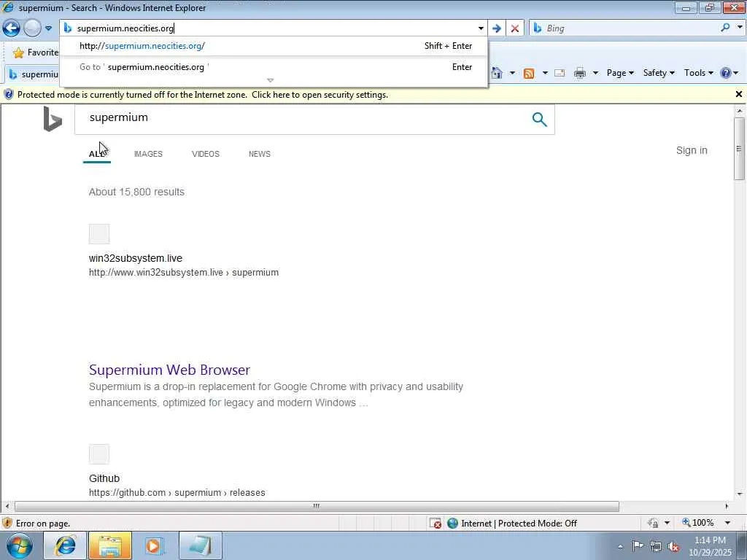
Task: Open the zoom level dropdown arrow
Action: (x=727, y=523)
